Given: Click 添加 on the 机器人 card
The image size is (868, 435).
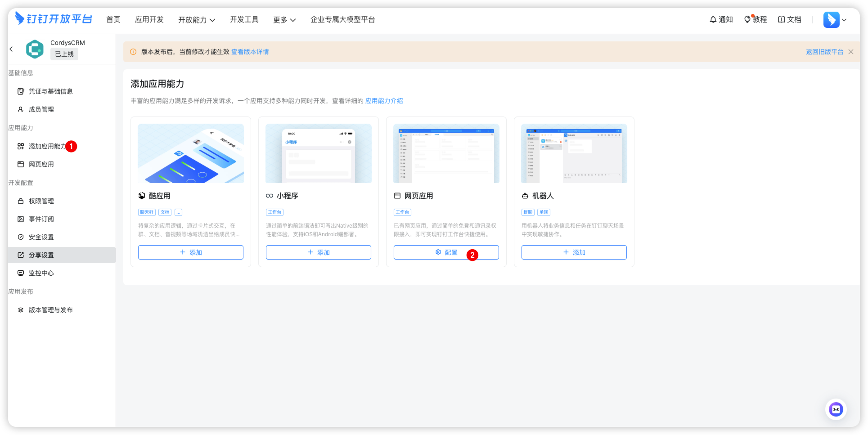Looking at the screenshot, I should click(x=574, y=252).
